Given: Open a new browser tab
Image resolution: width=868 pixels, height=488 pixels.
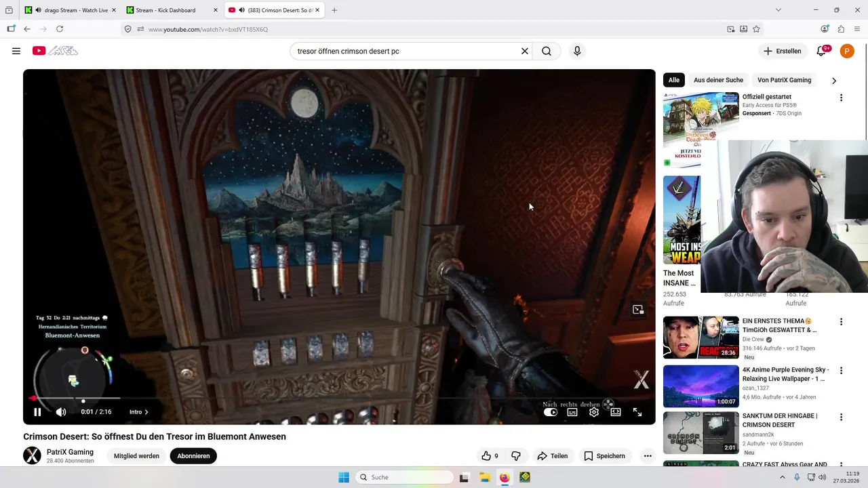Looking at the screenshot, I should click(334, 10).
